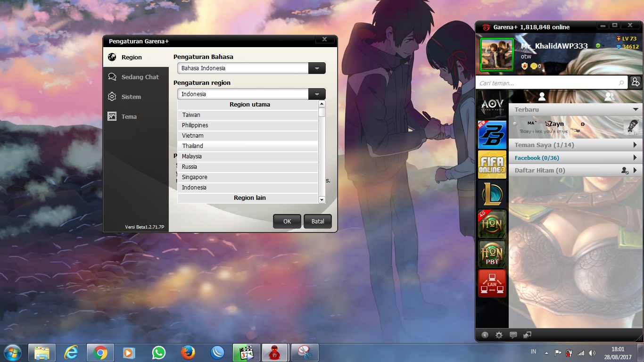This screenshot has height=362, width=644.
Task: Click the LV 73 level indicator
Action: point(627,39)
